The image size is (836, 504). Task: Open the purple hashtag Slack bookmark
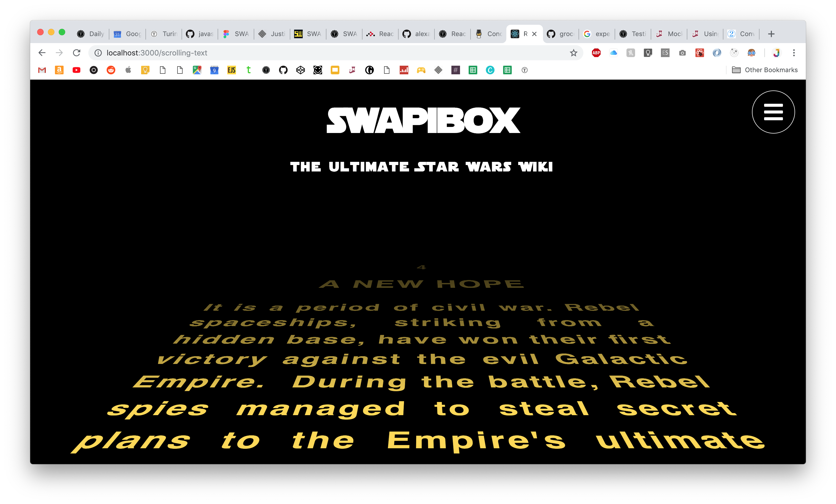(456, 70)
